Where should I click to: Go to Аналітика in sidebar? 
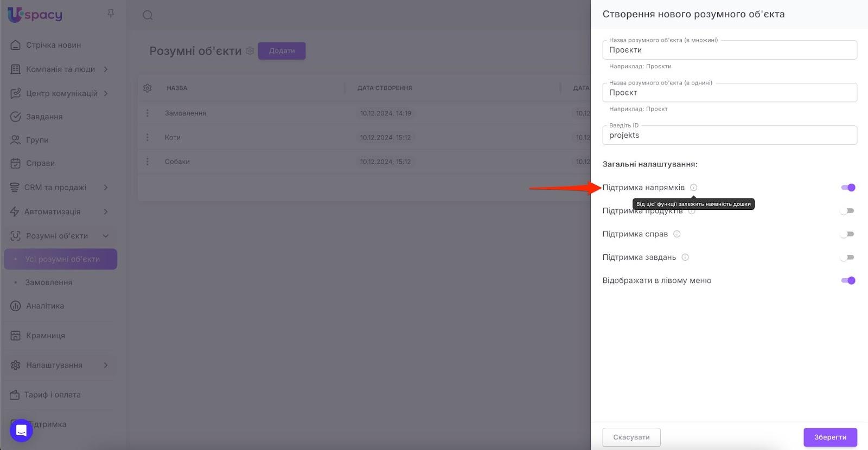click(45, 306)
